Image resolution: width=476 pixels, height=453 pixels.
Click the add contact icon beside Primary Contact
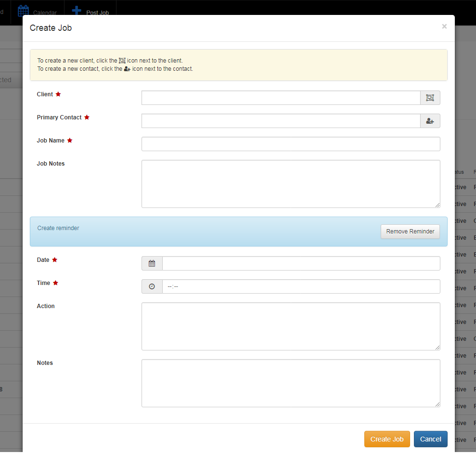pos(430,121)
